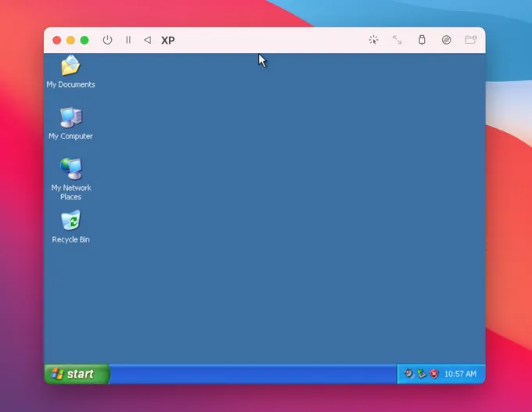Viewport: 532px width, 412px height.
Task: Click the network connection tray icon
Action: [422, 374]
